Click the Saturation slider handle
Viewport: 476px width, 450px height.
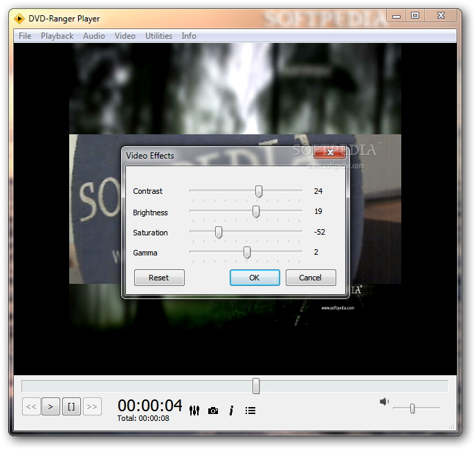click(219, 233)
